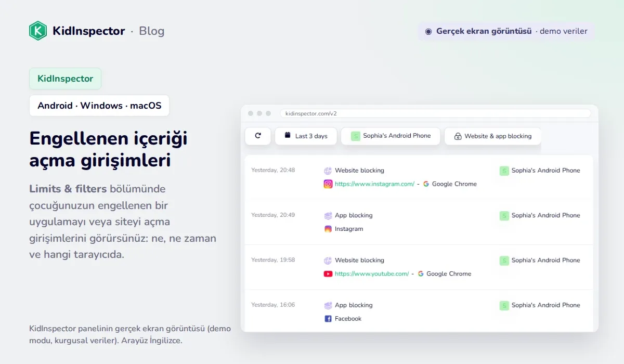Click lock icon in blocking filter button
This screenshot has height=364, width=624.
click(x=458, y=136)
